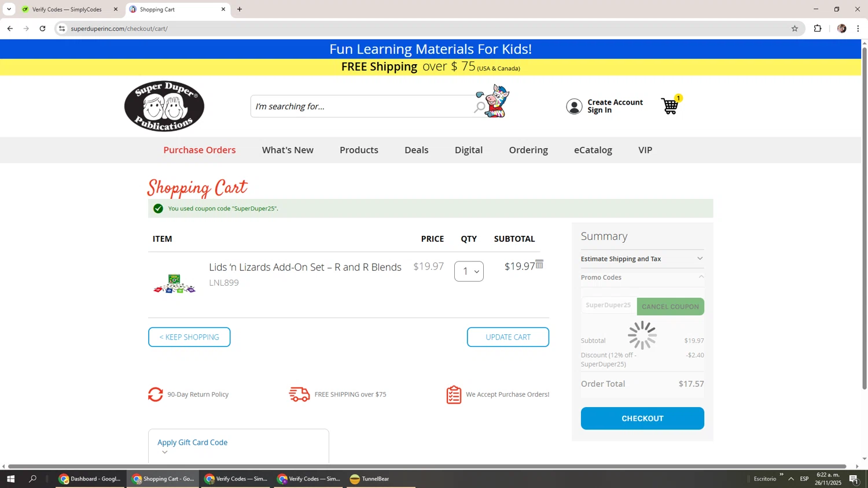
Task: Open the tab search dropdown arrow
Action: [9, 9]
